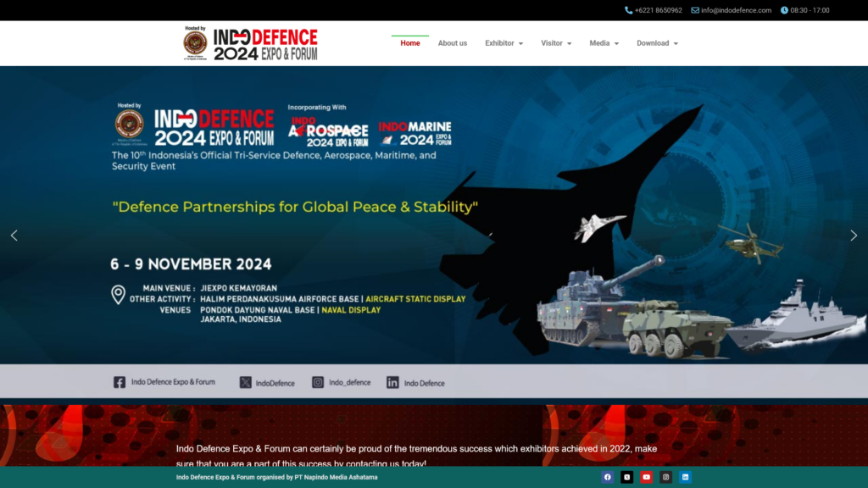
Task: Open the Download menu label
Action: (x=653, y=43)
